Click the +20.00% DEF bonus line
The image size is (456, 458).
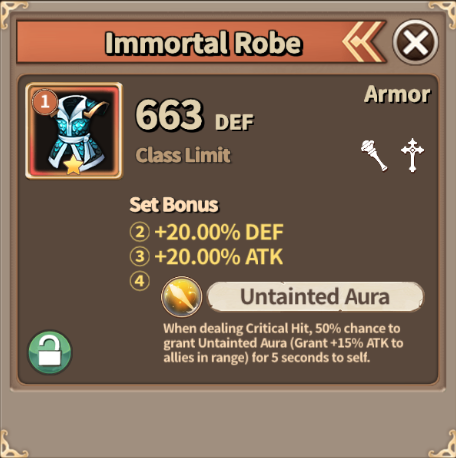point(219,232)
